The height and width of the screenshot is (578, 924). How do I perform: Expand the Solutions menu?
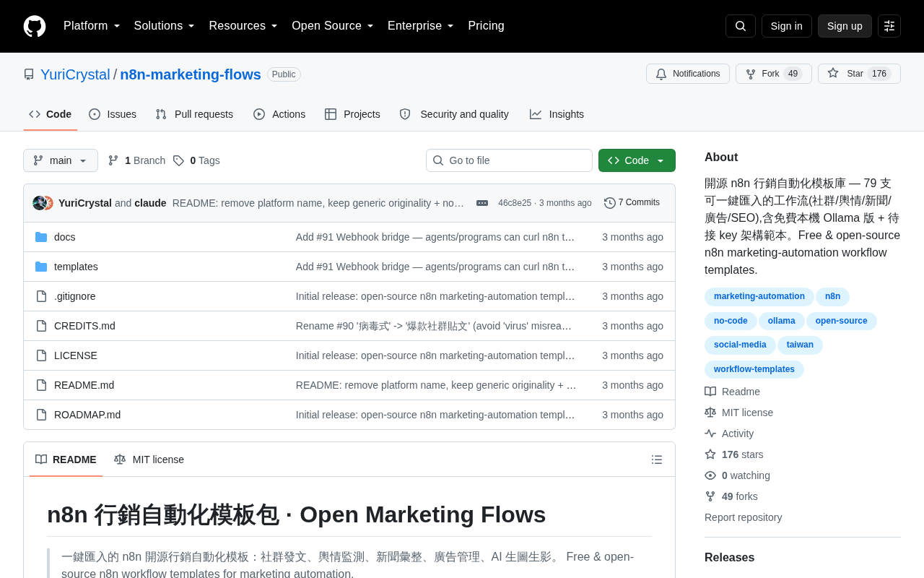coord(165,26)
